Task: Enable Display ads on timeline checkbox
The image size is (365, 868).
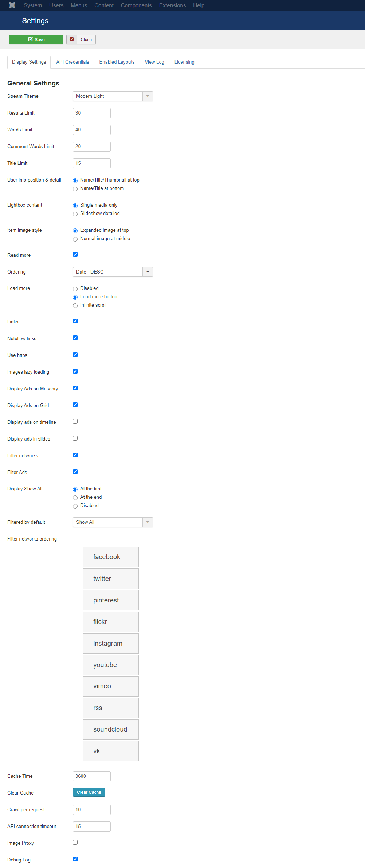Action: (75, 422)
